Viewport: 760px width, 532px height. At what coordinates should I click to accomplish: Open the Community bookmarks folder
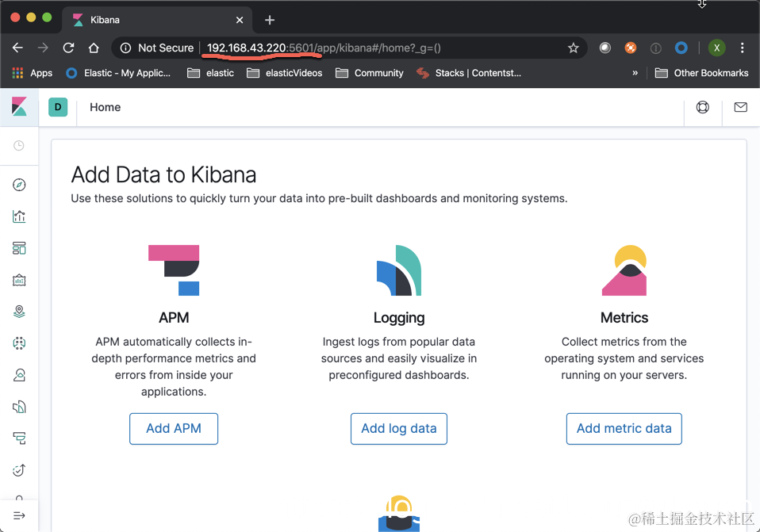coord(370,73)
